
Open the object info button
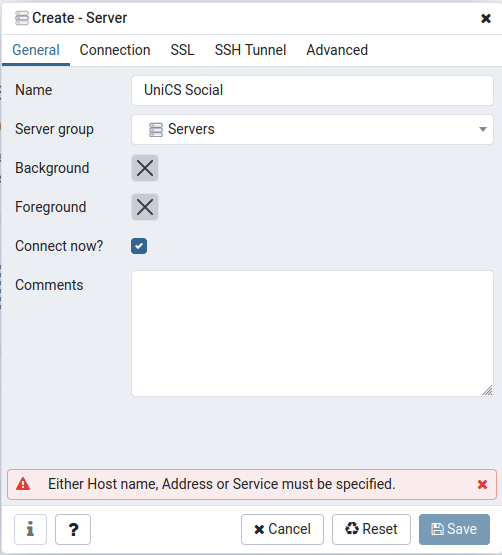[30, 529]
